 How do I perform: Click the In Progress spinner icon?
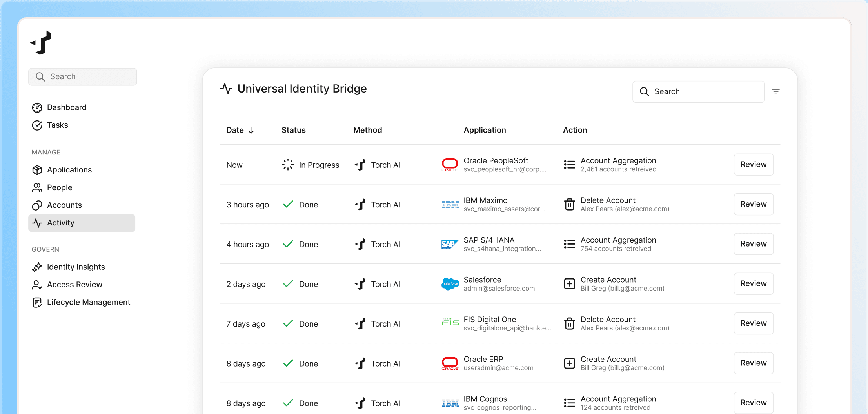(288, 165)
